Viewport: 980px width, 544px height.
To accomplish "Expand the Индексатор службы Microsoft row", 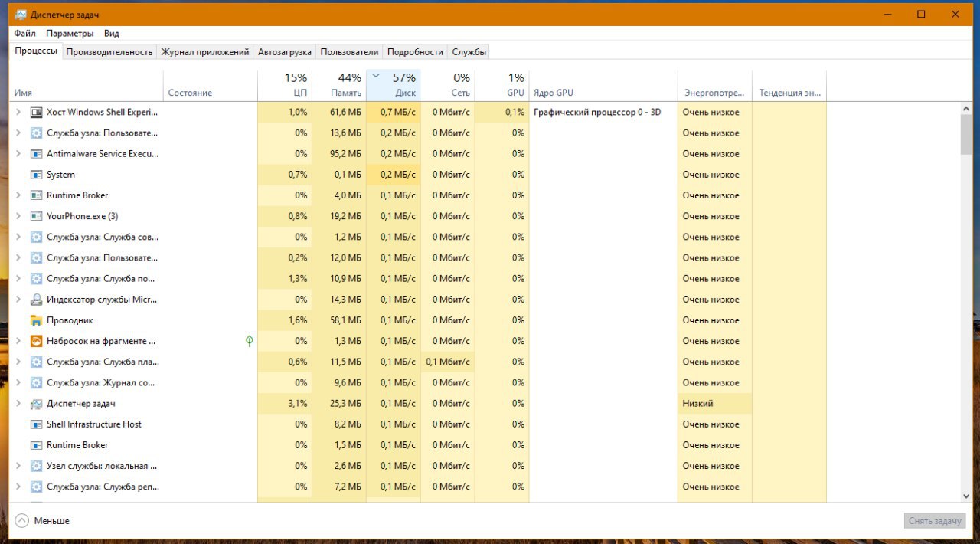I will coord(18,300).
